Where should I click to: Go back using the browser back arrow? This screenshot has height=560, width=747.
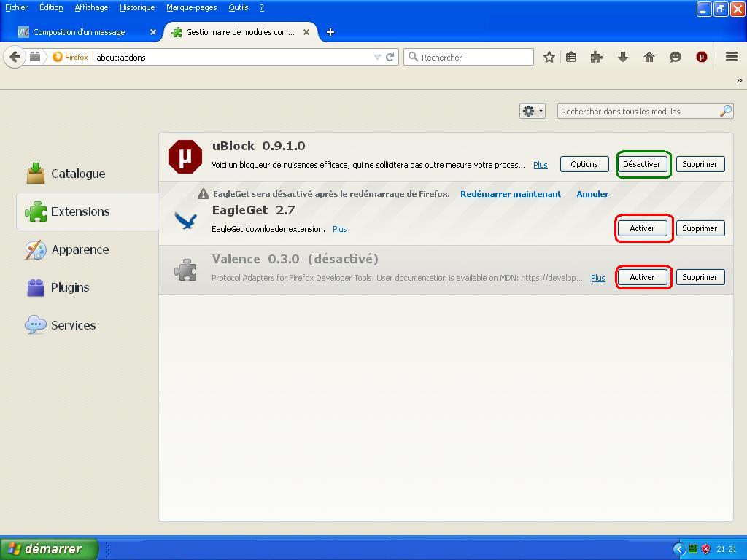(15, 57)
